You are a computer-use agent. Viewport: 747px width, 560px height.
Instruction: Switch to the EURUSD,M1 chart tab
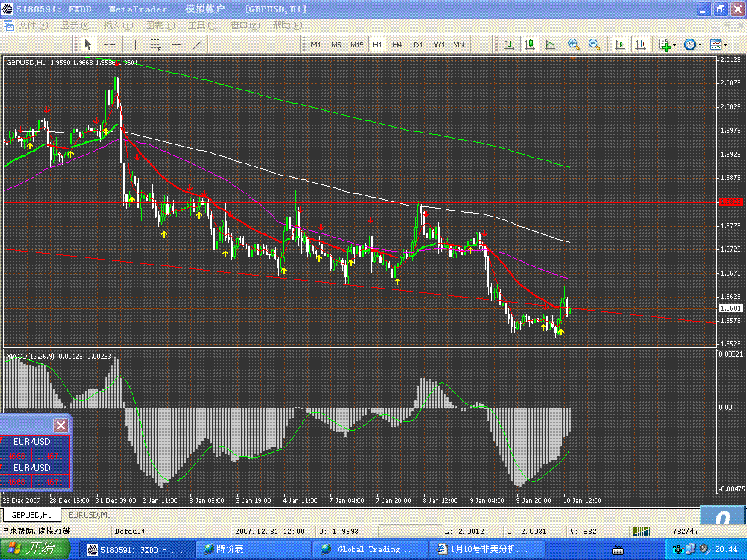(x=90, y=515)
